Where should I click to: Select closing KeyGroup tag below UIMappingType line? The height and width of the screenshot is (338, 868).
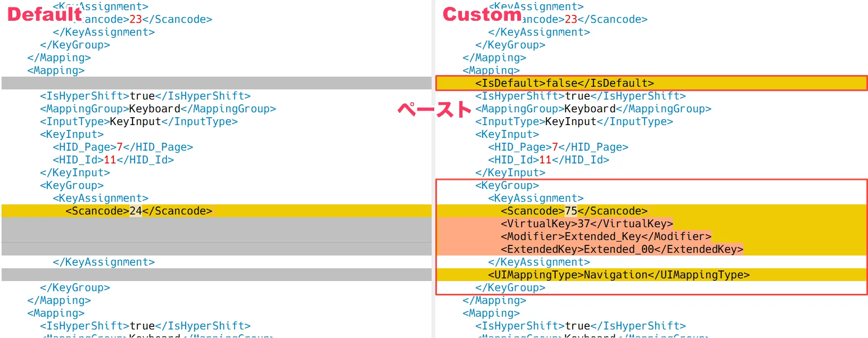click(x=510, y=287)
